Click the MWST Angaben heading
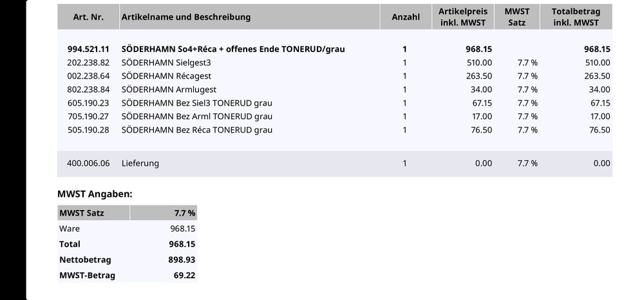 (95, 194)
